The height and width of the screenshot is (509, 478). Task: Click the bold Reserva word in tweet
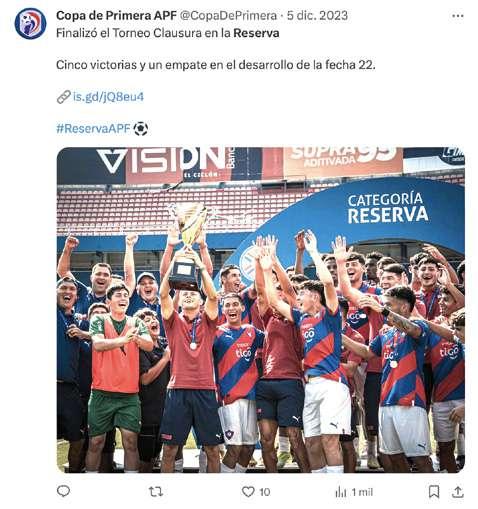pyautogui.click(x=256, y=33)
